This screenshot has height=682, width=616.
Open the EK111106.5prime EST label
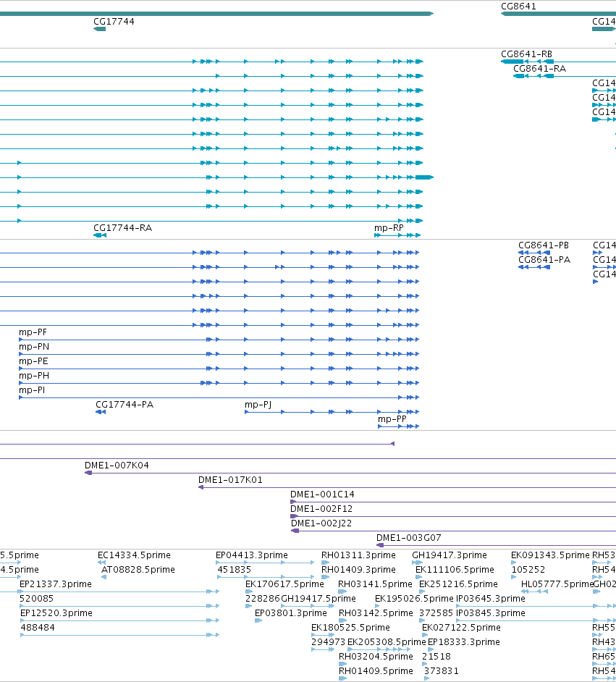pos(455,570)
